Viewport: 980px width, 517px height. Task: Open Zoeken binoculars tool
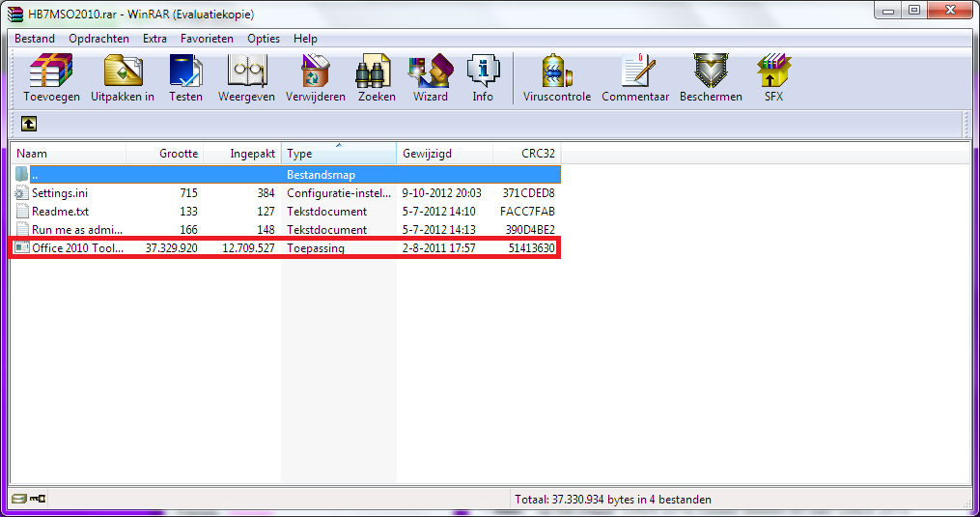pyautogui.click(x=374, y=71)
